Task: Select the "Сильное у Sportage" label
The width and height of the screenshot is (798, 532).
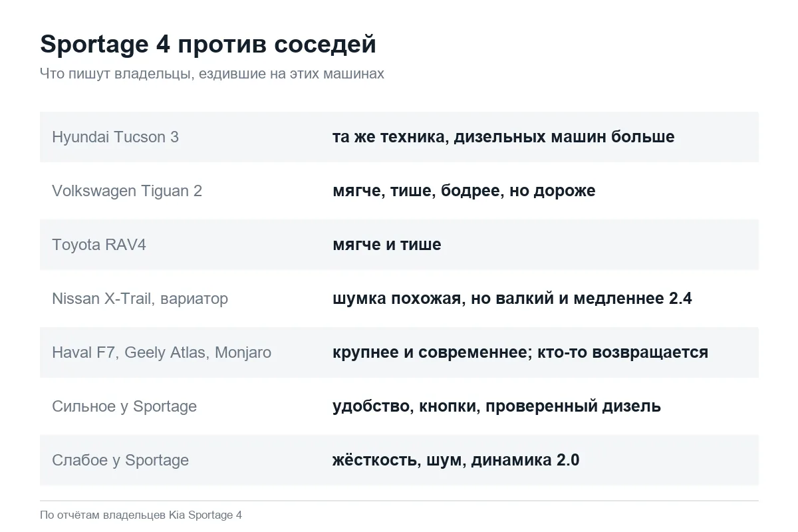Action: click(124, 406)
